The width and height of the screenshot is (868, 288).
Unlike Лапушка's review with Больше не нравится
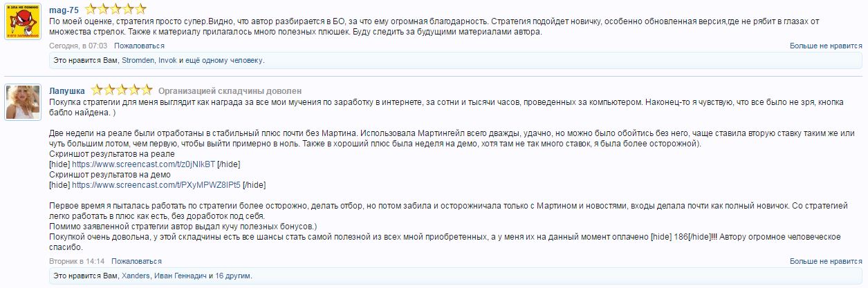point(826,262)
